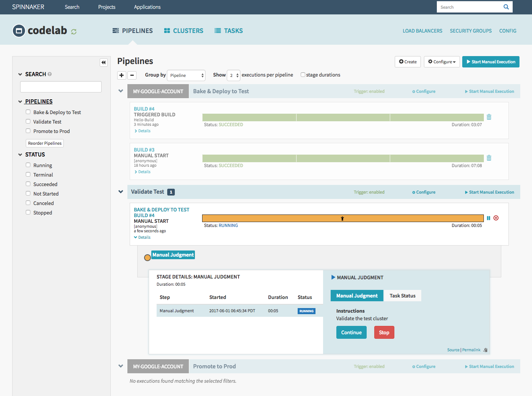Open the Group by Pipeline dropdown

pyautogui.click(x=187, y=75)
